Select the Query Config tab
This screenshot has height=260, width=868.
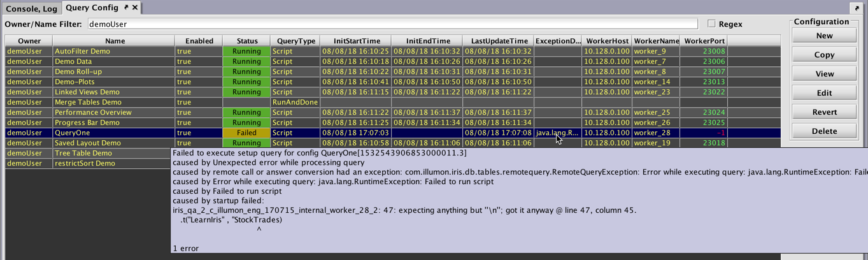(92, 8)
